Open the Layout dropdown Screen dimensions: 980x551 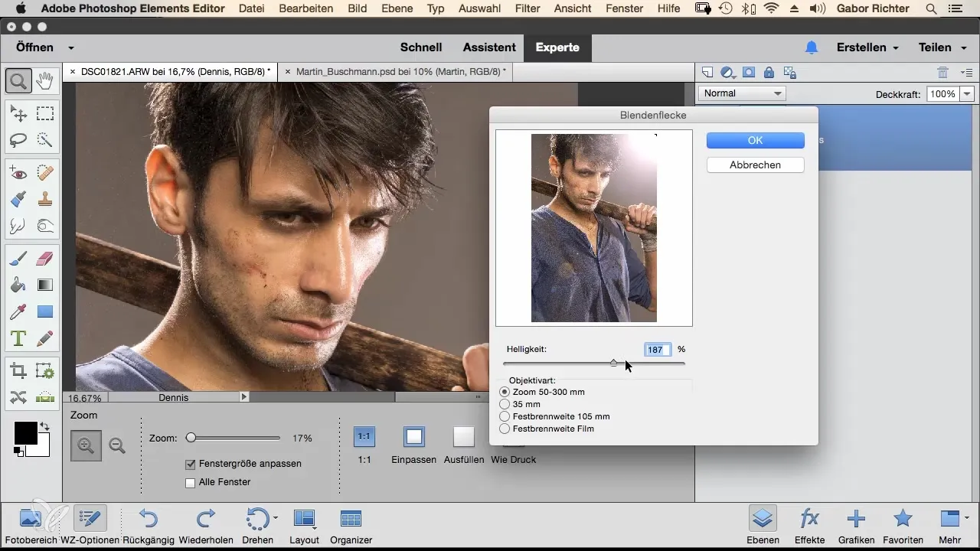[305, 525]
